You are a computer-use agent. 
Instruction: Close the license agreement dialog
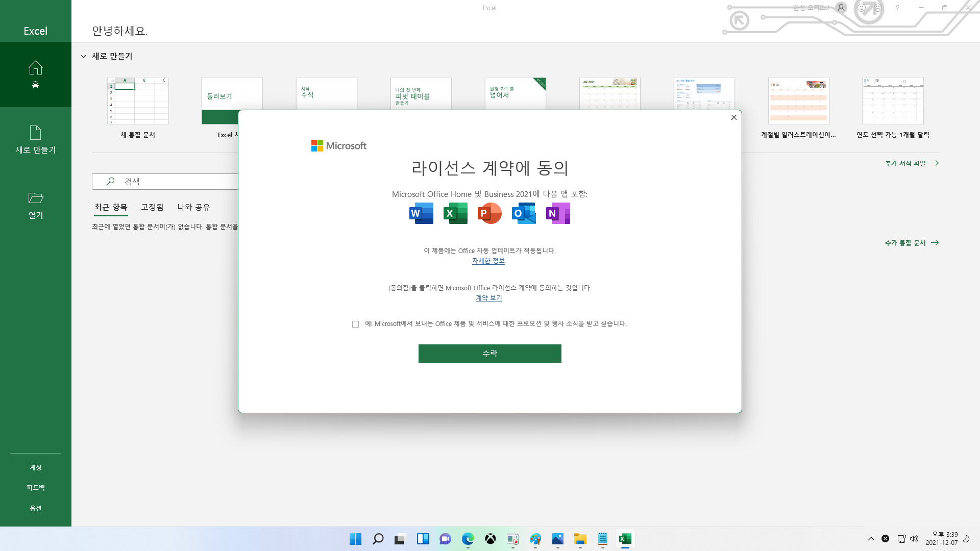[x=733, y=117]
